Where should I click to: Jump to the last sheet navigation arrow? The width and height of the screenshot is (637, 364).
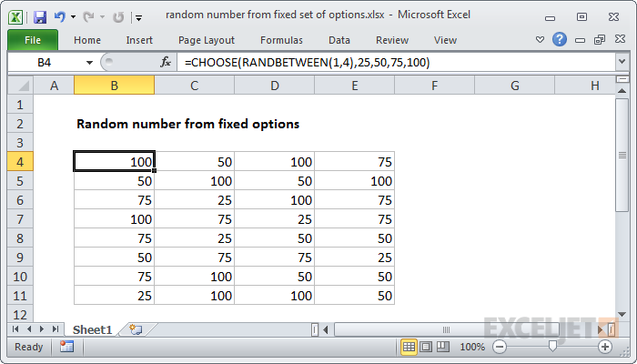click(x=56, y=329)
